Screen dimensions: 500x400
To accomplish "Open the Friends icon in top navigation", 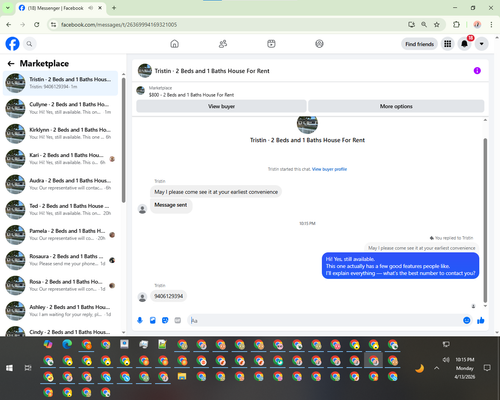I will [x=223, y=44].
